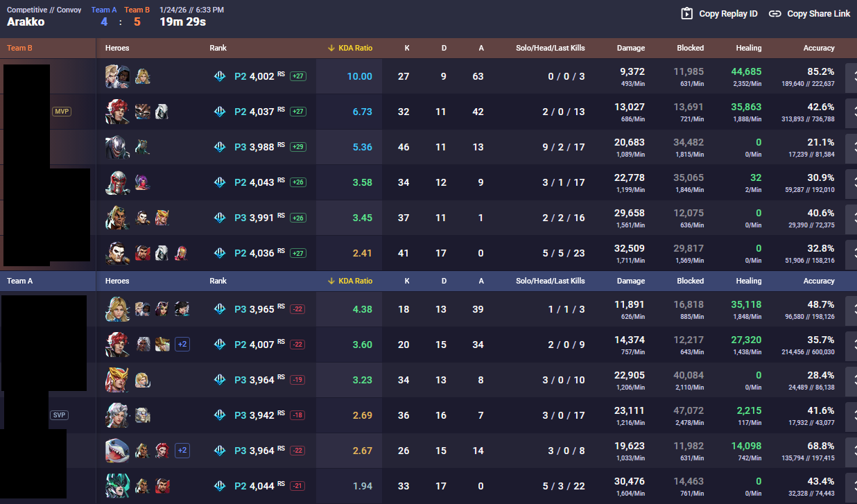The height and width of the screenshot is (504, 857).
Task: Click the main hero portrait in the 3.58 KDA row
Action: pyautogui.click(x=117, y=182)
